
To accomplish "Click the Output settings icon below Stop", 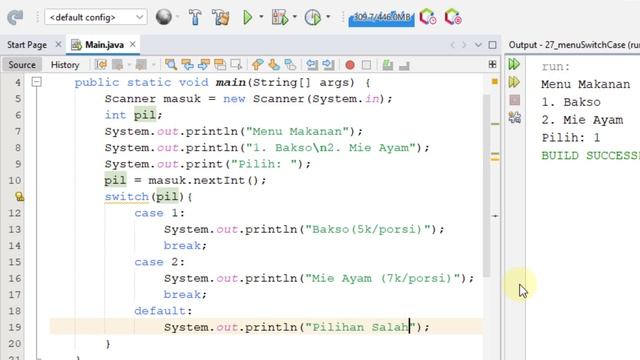I will [x=515, y=118].
